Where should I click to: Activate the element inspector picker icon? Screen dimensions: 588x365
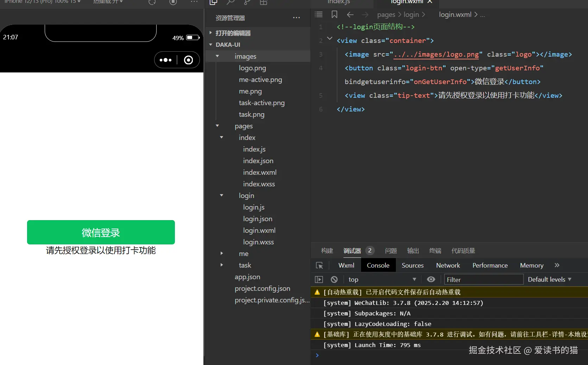tap(319, 265)
